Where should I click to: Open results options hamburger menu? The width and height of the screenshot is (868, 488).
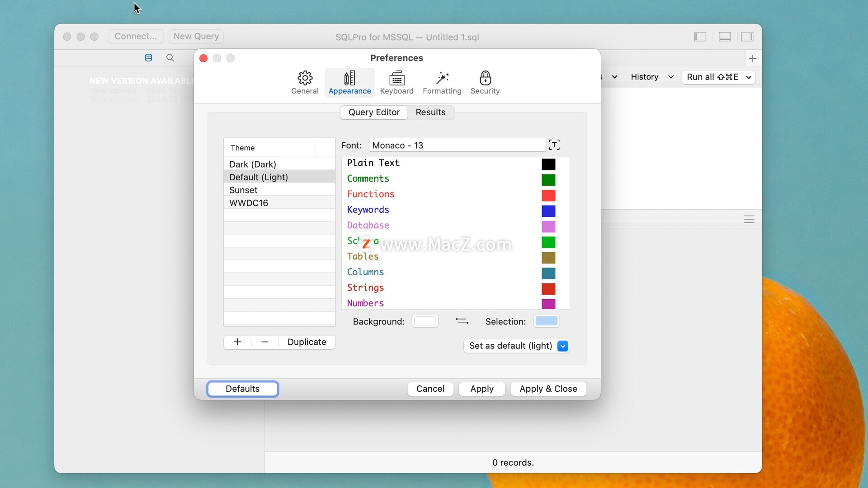pyautogui.click(x=749, y=220)
